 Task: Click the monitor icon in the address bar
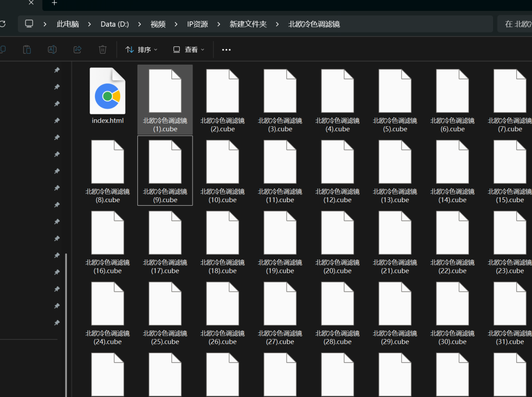pos(30,24)
